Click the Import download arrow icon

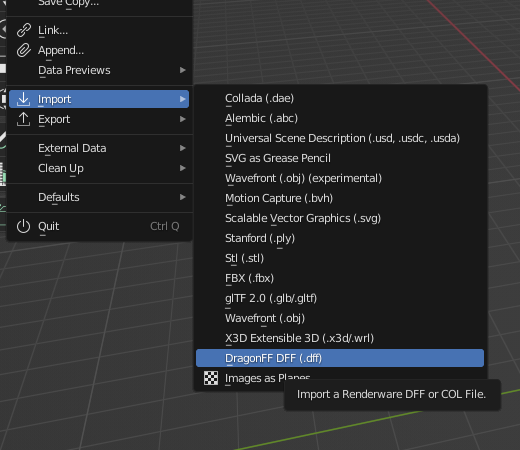coord(23,99)
